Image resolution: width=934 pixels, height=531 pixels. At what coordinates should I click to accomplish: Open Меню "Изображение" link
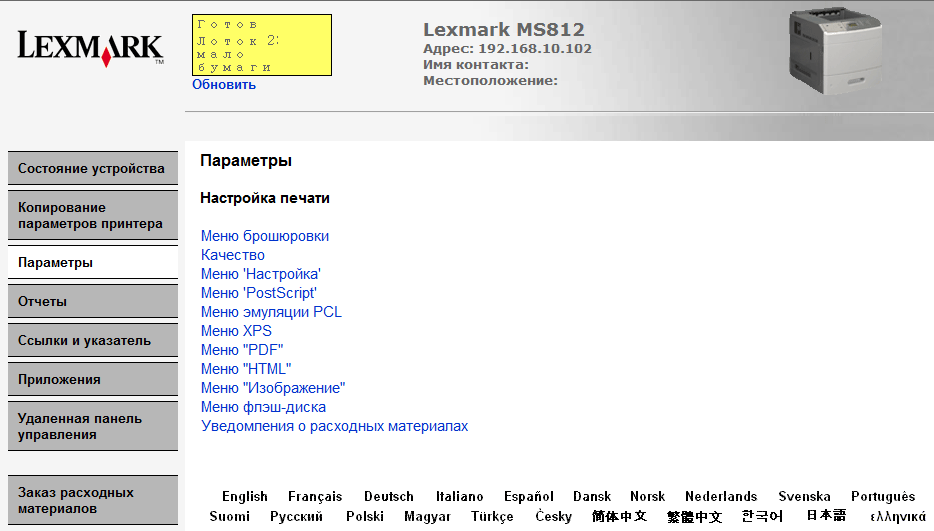(x=273, y=388)
